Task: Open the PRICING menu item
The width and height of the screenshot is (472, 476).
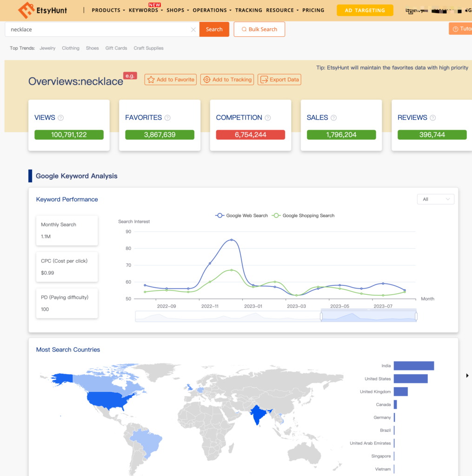Action: click(313, 10)
